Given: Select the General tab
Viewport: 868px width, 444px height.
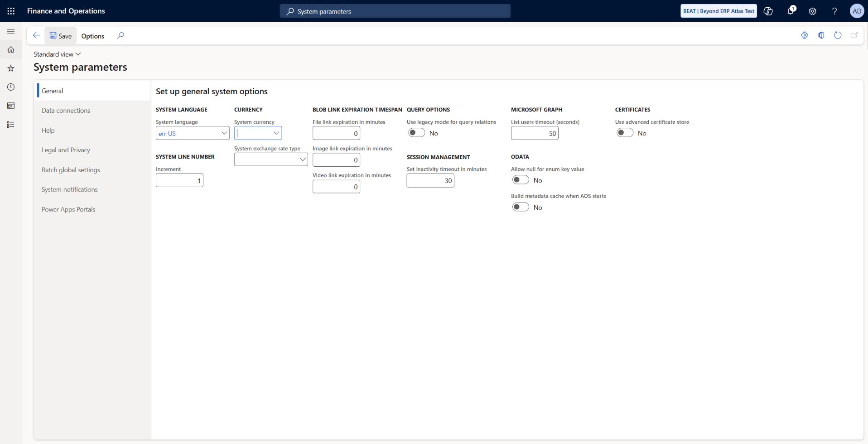Looking at the screenshot, I should (x=93, y=91).
